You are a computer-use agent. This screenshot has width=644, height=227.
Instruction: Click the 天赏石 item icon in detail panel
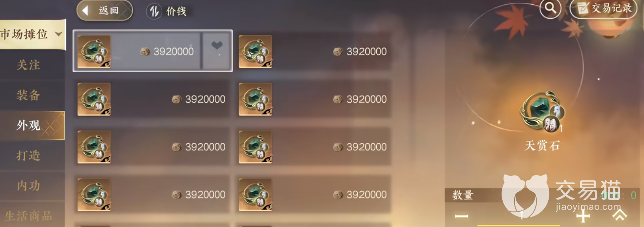tap(542, 112)
